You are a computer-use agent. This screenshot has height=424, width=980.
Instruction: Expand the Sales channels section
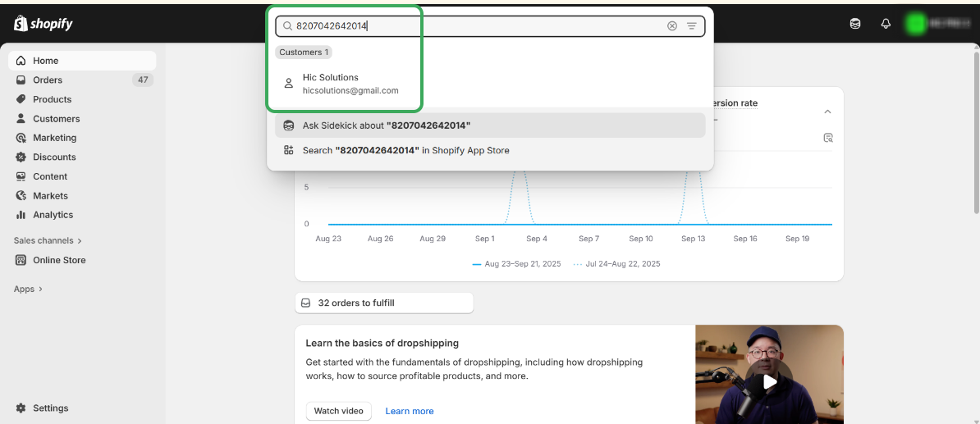48,240
